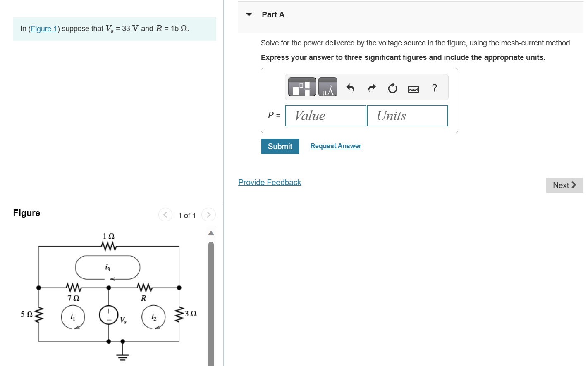This screenshot has height=366, width=588.
Task: Open the equation template editor icon
Action: point(301,87)
